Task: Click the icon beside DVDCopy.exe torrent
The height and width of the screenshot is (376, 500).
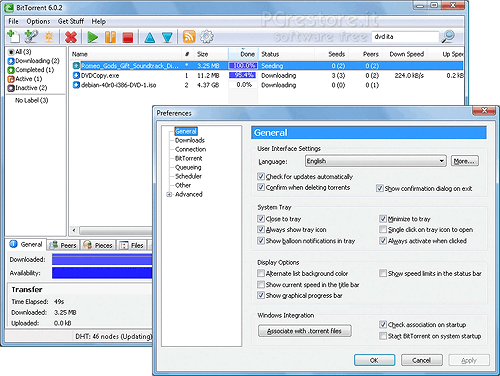Action: pyautogui.click(x=76, y=75)
